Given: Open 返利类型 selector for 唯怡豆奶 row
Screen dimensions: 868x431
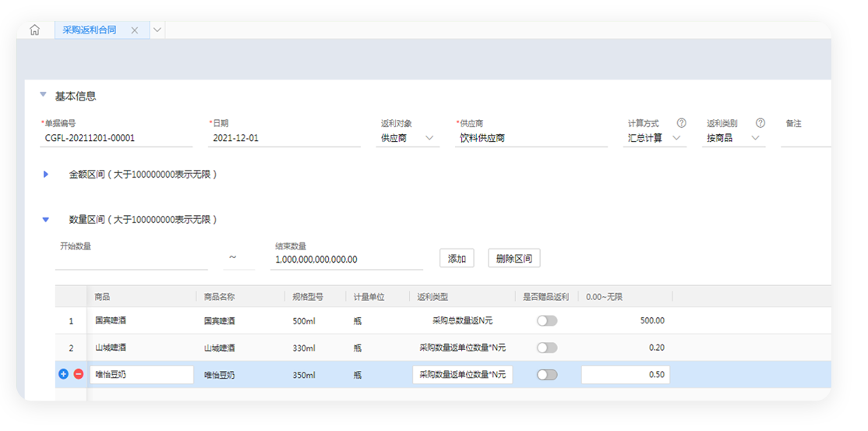Looking at the screenshot, I should click(x=463, y=374).
